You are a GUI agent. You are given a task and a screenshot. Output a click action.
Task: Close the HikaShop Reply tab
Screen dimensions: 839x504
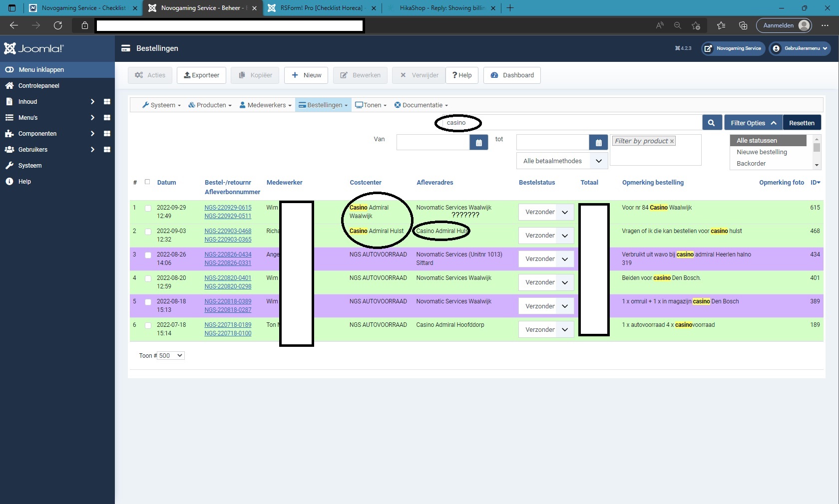pyautogui.click(x=493, y=8)
